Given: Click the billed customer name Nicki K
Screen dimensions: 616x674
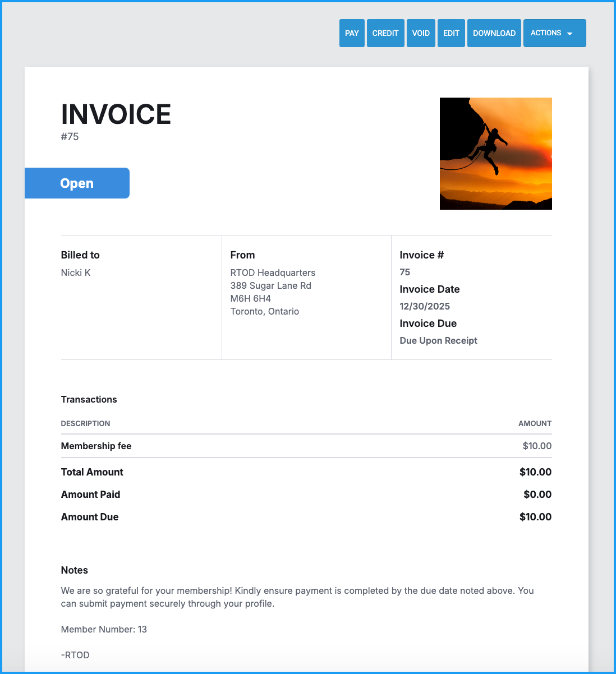Looking at the screenshot, I should (76, 273).
